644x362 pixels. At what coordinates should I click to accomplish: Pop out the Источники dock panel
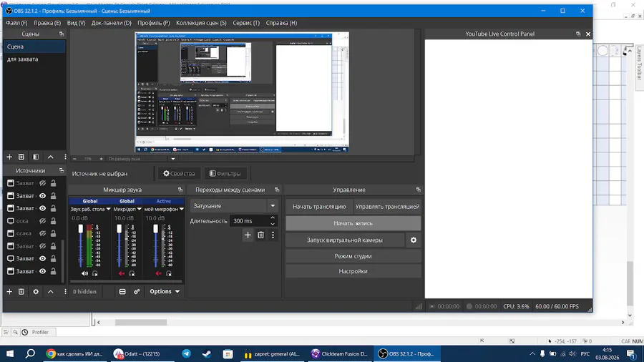click(x=62, y=170)
